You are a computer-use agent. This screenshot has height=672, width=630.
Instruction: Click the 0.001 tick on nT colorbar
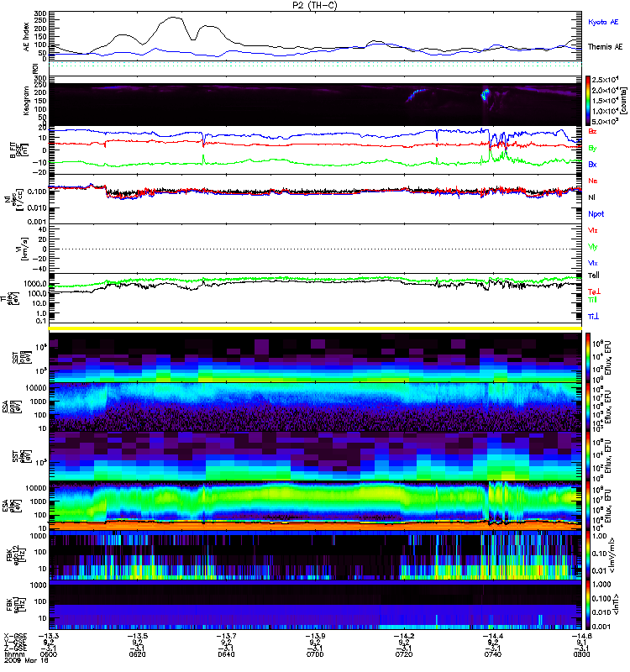pos(601,627)
